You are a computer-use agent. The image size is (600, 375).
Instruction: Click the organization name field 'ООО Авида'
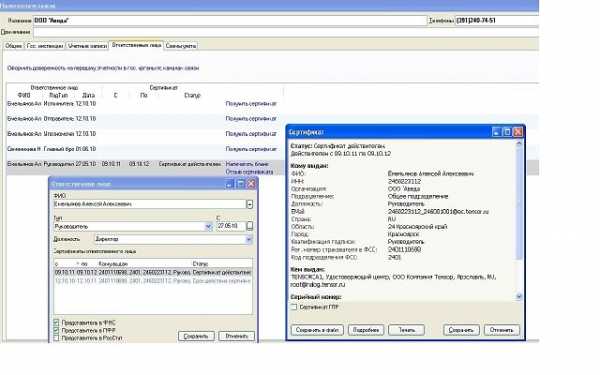click(230, 21)
